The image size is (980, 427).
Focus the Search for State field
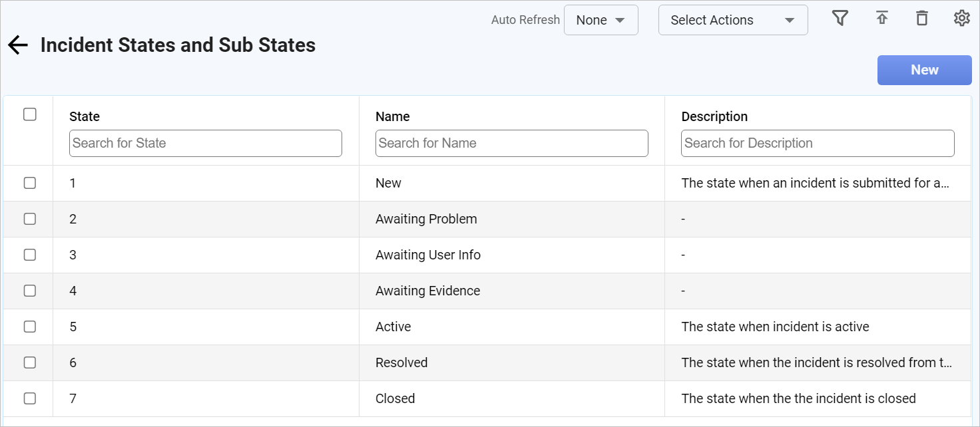click(x=205, y=143)
